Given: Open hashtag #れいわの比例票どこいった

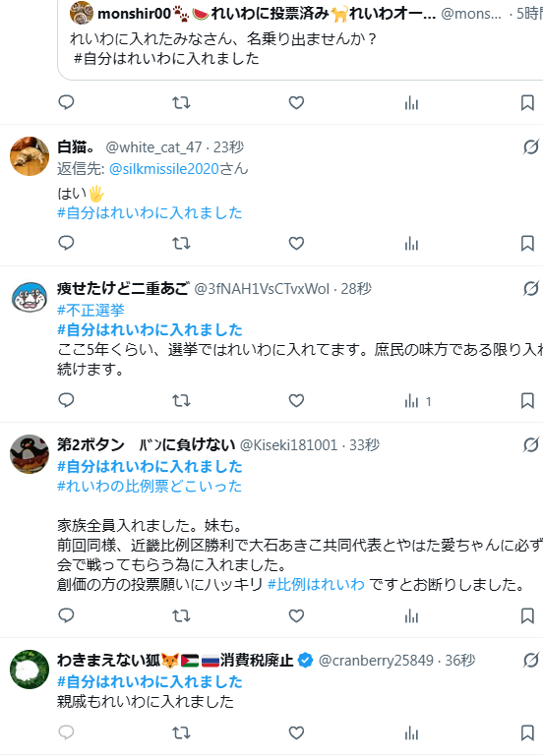Looking at the screenshot, I should click(x=150, y=486).
